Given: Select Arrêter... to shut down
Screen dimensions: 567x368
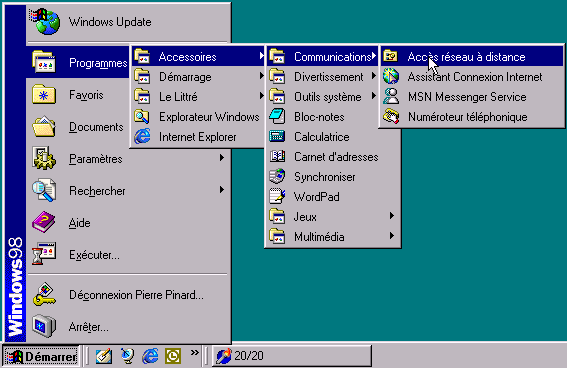Looking at the screenshot, I should [128, 327].
